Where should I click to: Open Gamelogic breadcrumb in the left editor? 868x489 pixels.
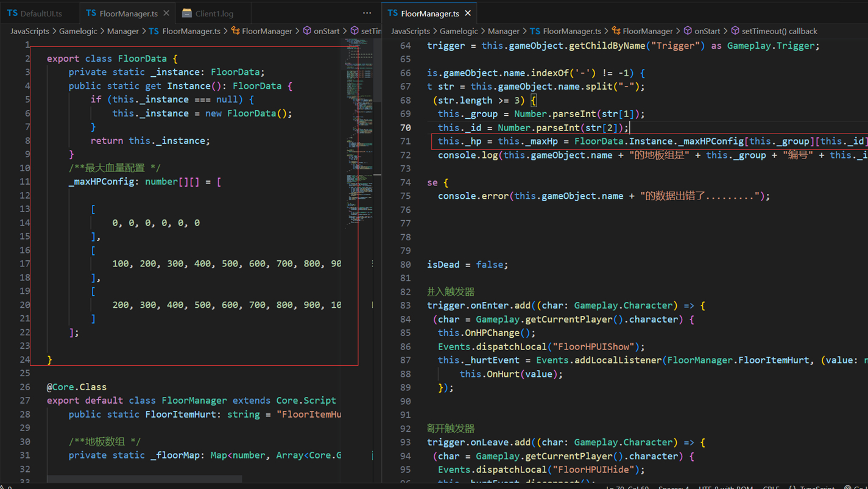tap(78, 30)
